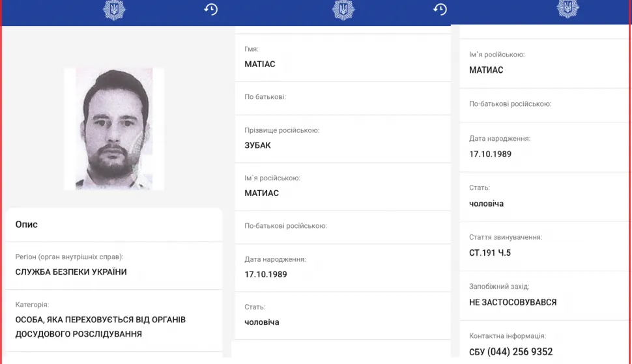Open the history icon in the middle panel header

[440, 10]
